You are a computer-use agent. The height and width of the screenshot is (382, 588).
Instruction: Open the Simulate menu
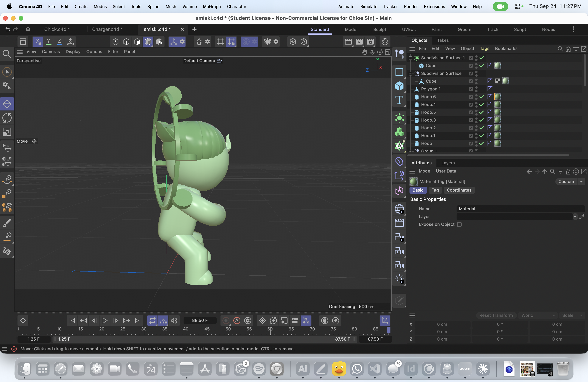point(369,7)
